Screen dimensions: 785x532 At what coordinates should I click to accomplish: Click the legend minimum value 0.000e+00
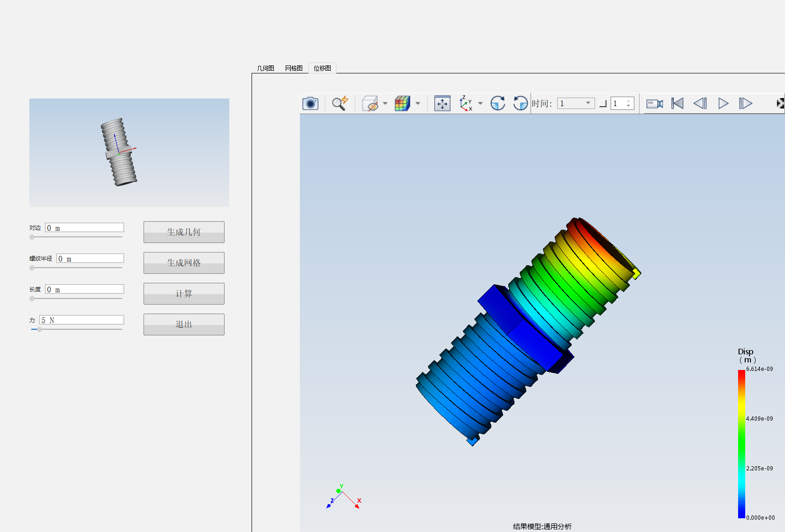[x=760, y=518]
